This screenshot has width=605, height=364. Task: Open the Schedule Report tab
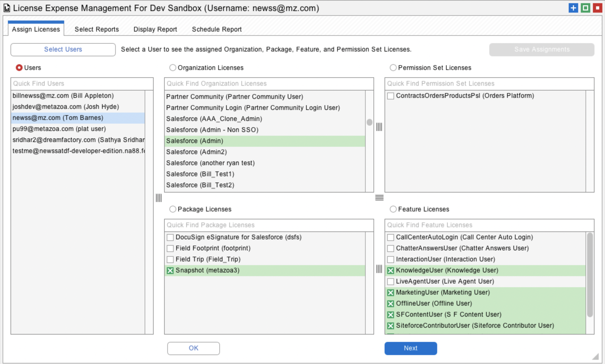pyautogui.click(x=217, y=29)
